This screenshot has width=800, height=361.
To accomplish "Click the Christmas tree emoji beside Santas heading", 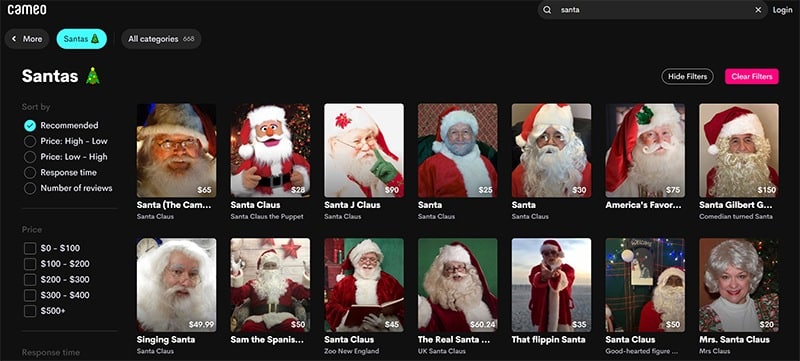I will coord(93,76).
